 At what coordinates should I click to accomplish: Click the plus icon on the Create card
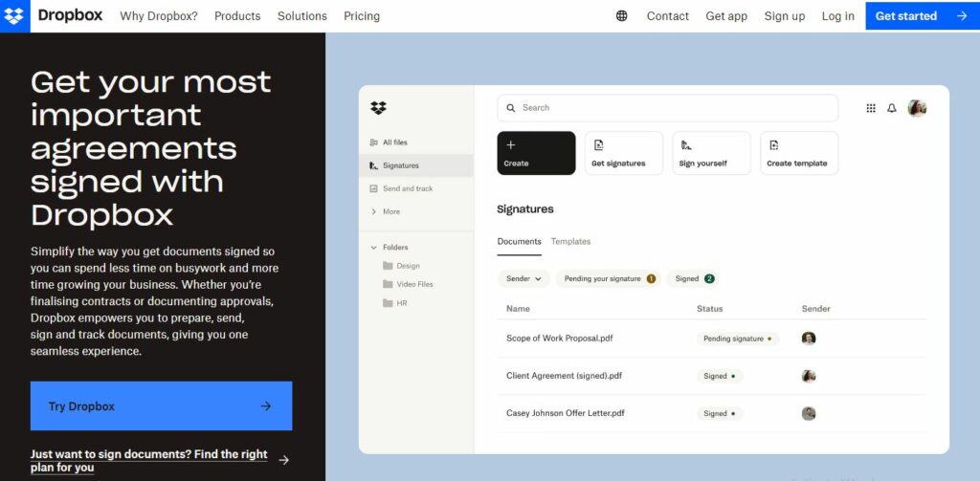511,145
